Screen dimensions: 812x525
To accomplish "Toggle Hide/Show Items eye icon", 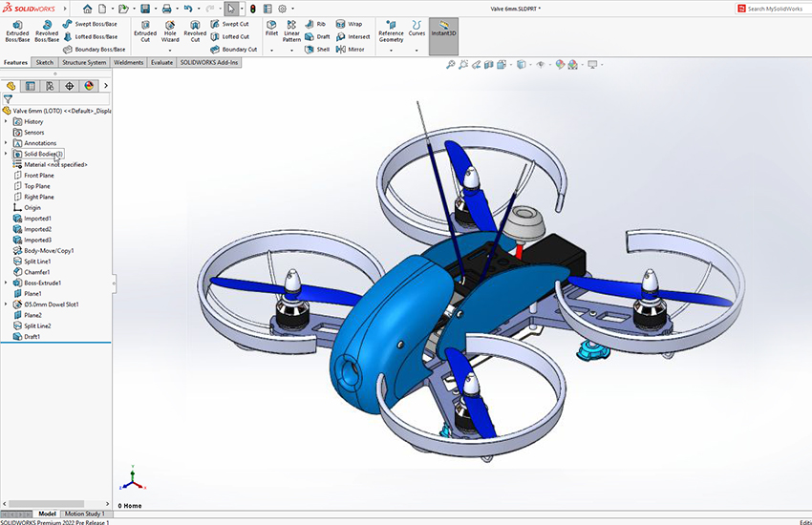I will pos(540,65).
